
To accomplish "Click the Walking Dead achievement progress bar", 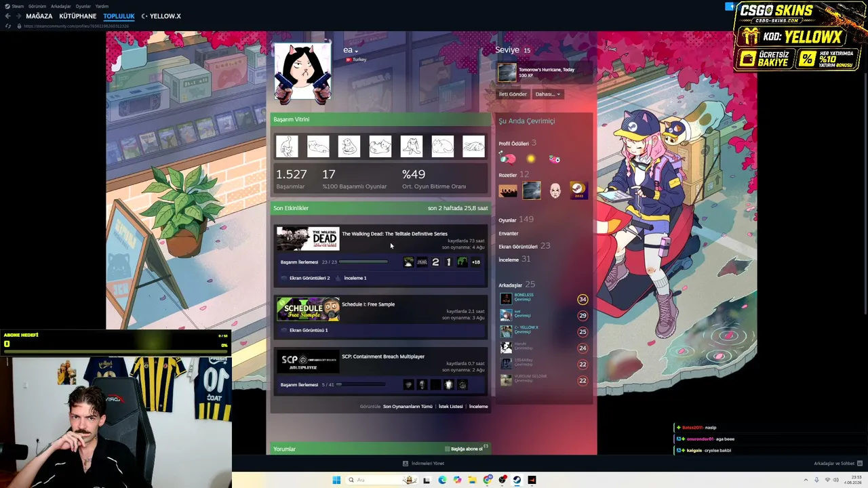I will (x=363, y=262).
